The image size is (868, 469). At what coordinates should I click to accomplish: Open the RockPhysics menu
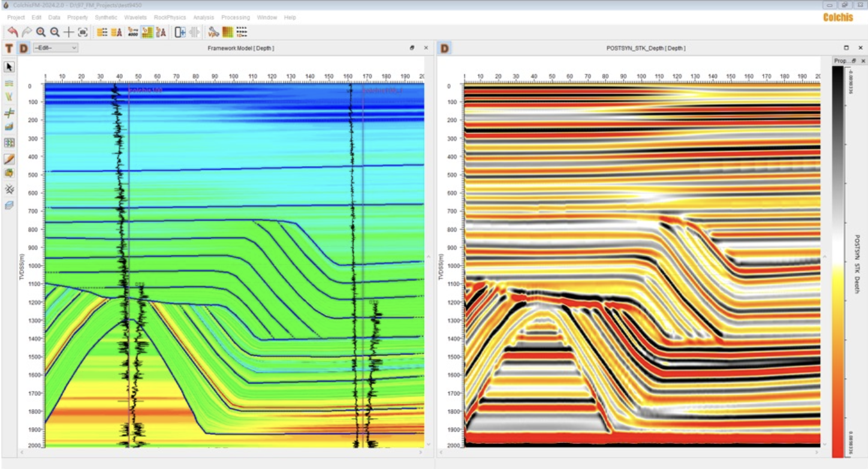coord(170,17)
